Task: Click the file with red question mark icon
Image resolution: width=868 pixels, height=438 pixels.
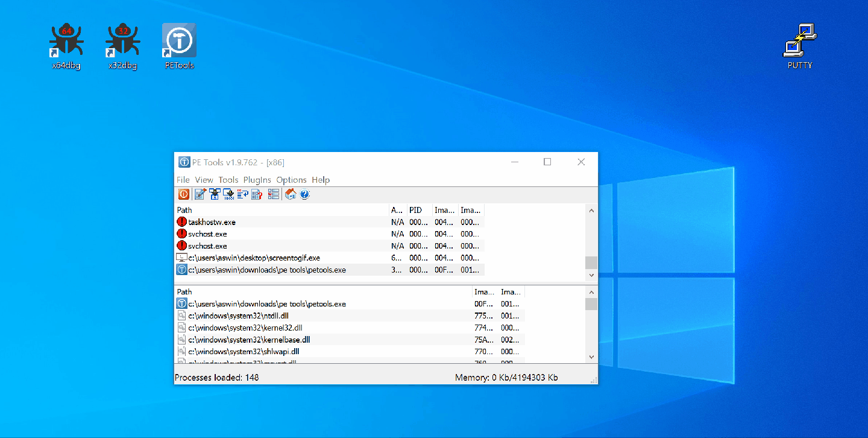Action: (x=256, y=194)
